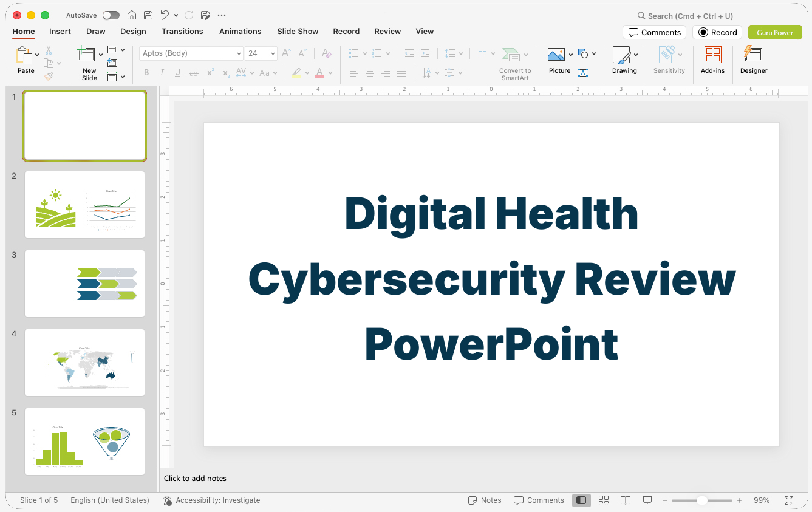Click the Record button at top right
812x512 pixels.
pos(717,32)
